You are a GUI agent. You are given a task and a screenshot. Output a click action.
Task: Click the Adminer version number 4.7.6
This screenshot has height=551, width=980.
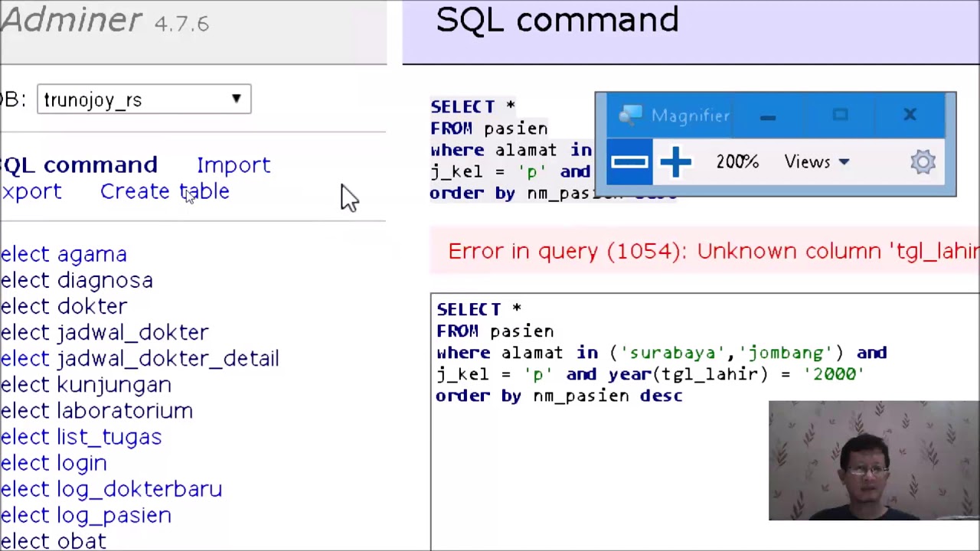point(181,24)
